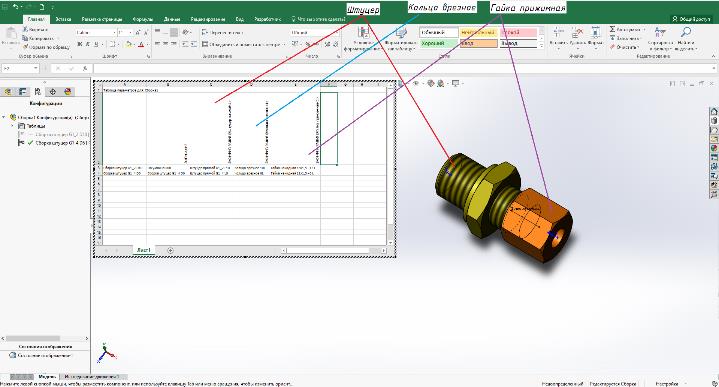Click the font color letter A icon
Image resolution: width=719 pixels, height=387 pixels.
pos(141,44)
